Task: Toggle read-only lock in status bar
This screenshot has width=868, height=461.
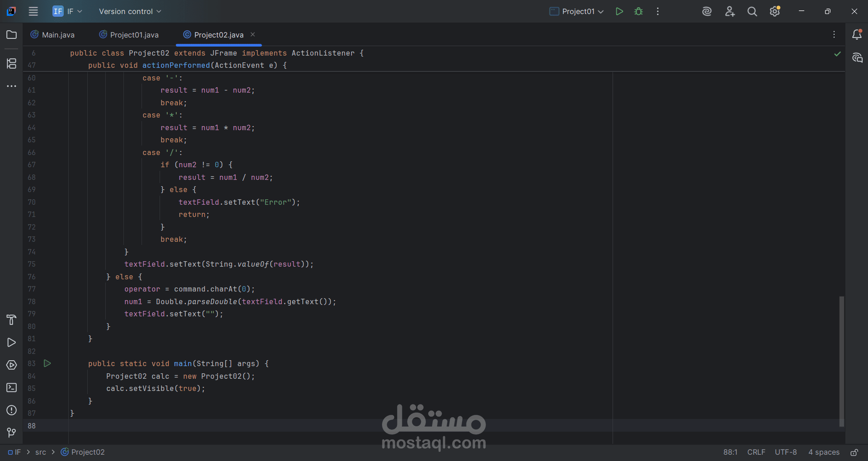Action: click(x=854, y=452)
